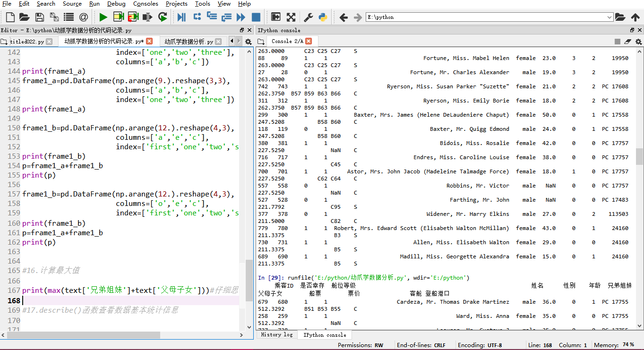Open the IPython console options gear menu

(638, 42)
